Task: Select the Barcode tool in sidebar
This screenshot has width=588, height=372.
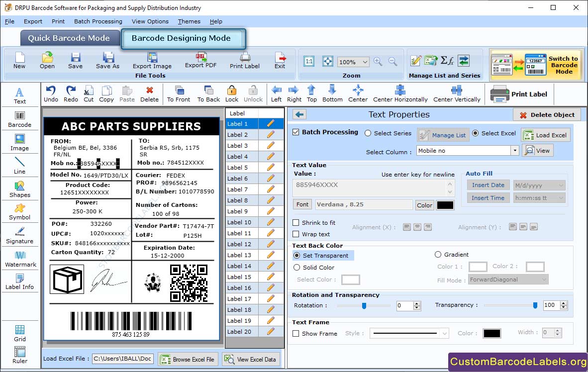Action: point(19,119)
